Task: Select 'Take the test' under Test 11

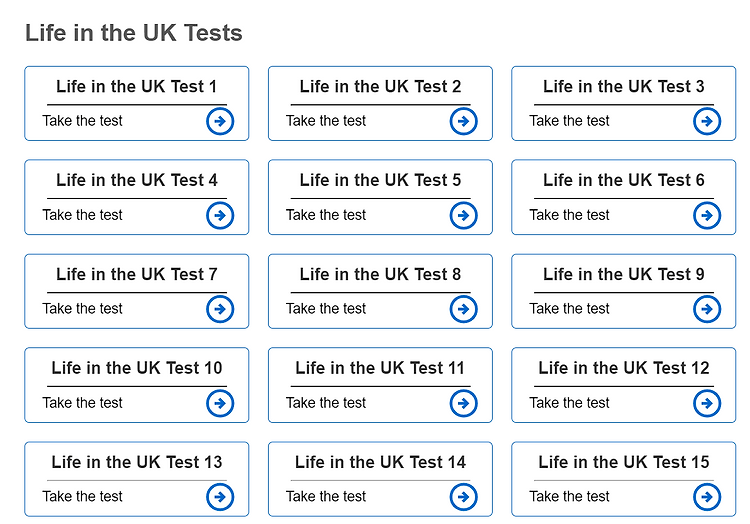Action: coord(326,403)
